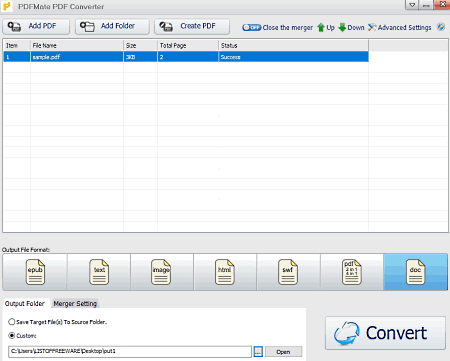Switch to the Merger Setting tab
The width and height of the screenshot is (450, 361).
(x=75, y=303)
